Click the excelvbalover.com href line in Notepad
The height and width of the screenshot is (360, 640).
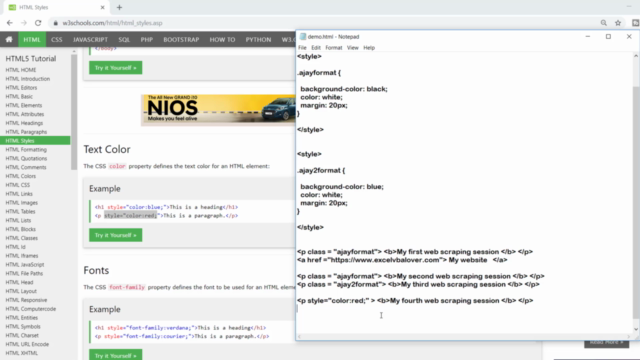(402, 260)
